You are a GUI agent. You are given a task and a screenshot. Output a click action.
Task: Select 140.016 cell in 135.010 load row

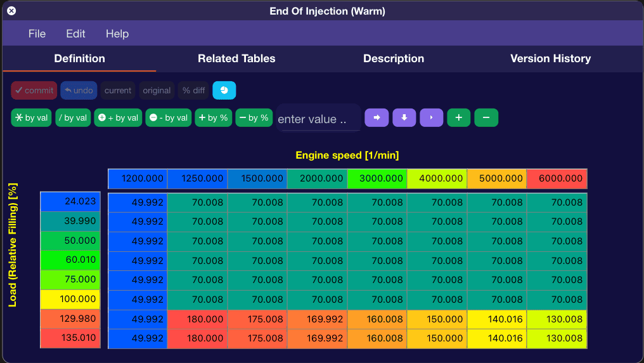point(497,338)
